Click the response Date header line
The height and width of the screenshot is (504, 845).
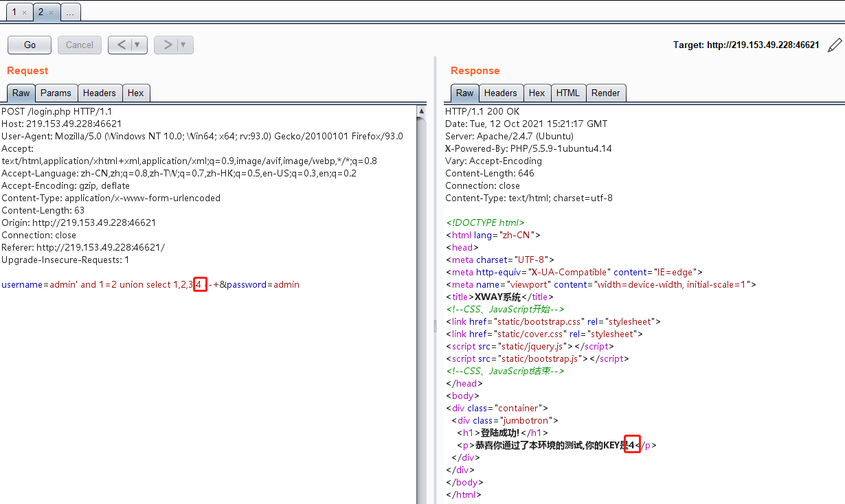coord(526,124)
